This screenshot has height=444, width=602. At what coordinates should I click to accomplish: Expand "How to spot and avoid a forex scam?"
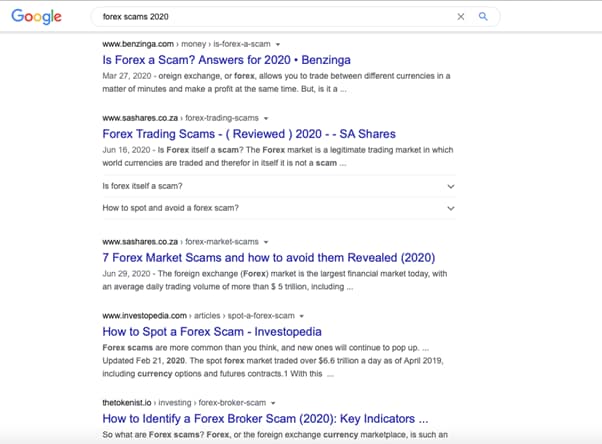click(x=451, y=208)
